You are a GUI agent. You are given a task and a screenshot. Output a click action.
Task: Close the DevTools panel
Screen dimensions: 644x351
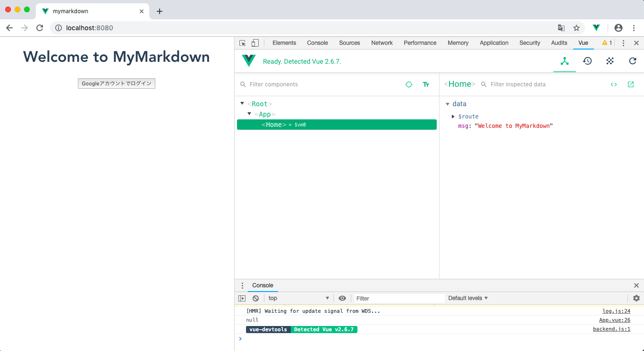(x=636, y=43)
